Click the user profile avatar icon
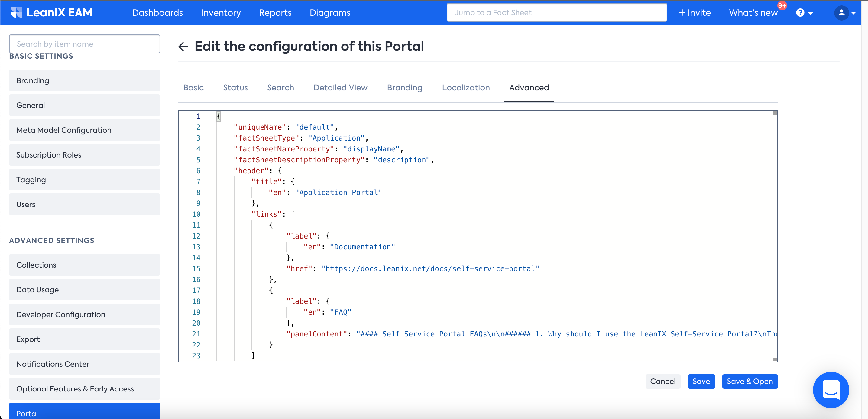This screenshot has width=868, height=419. [841, 13]
